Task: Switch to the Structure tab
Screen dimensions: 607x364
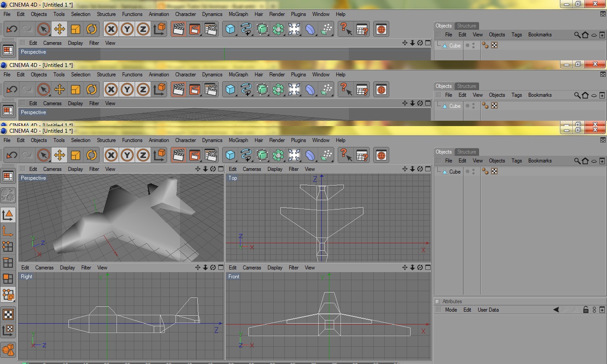Action: [x=467, y=151]
